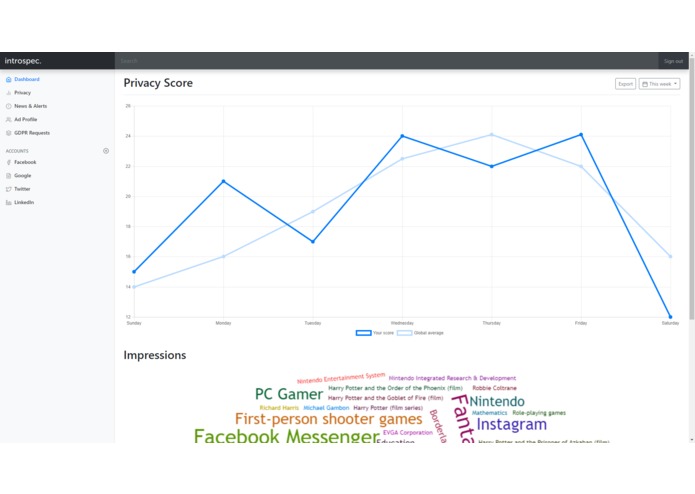Click Nintendo in word cloud
Viewport: 695px width, 494px height.
(497, 401)
